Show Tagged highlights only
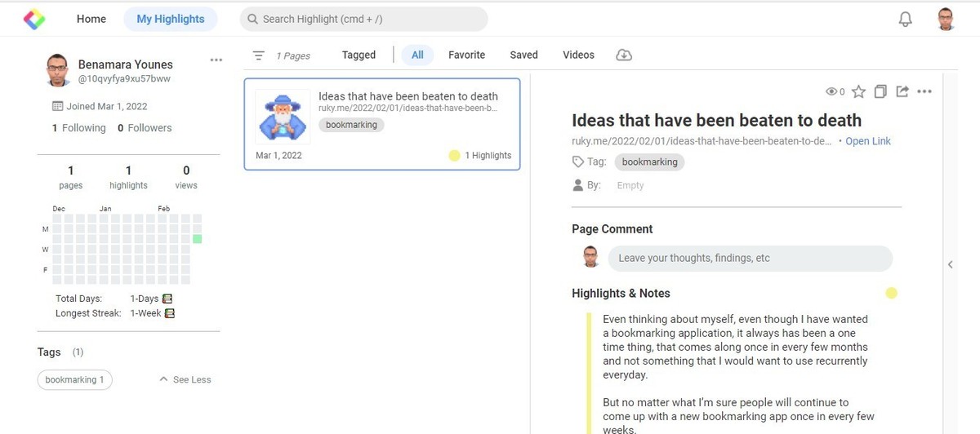 359,55
